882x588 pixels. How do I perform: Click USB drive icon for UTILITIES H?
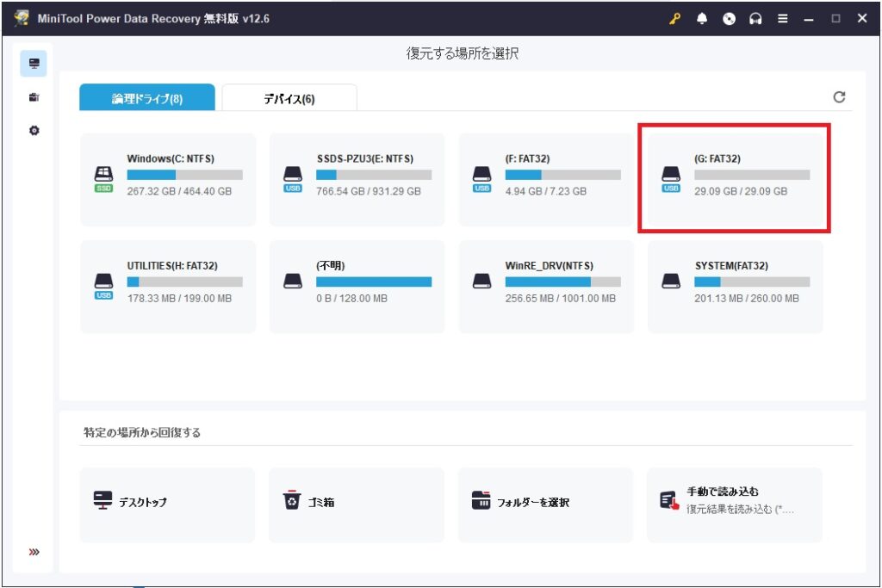tap(103, 286)
